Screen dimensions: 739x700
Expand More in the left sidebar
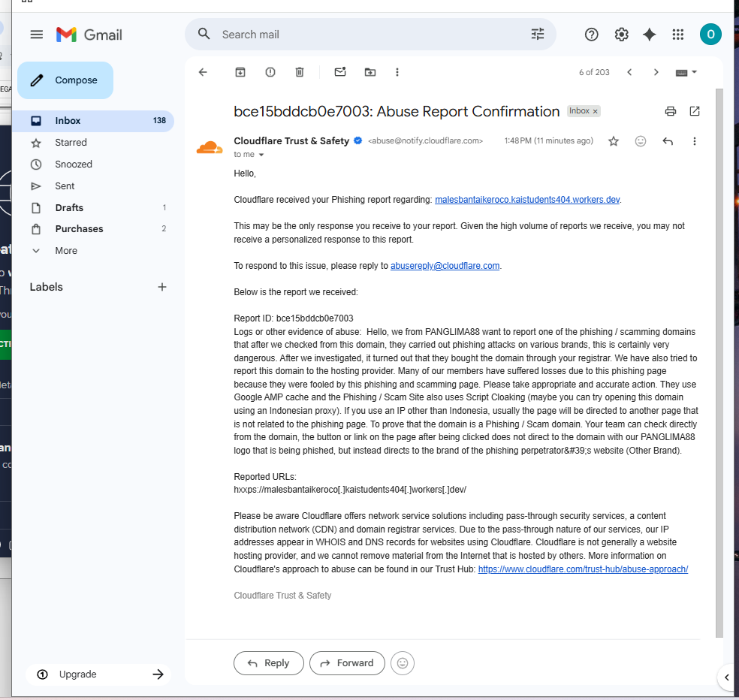click(x=66, y=251)
